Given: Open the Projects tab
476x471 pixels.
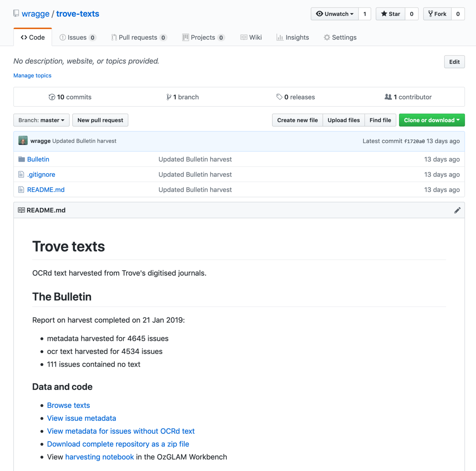Looking at the screenshot, I should pos(203,37).
